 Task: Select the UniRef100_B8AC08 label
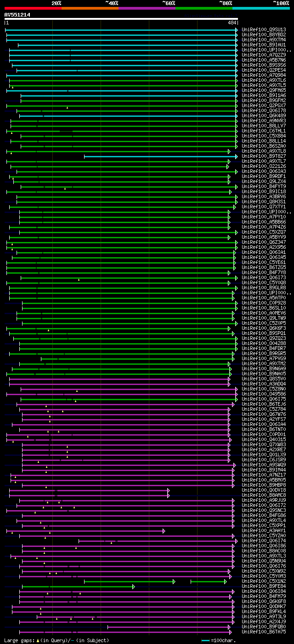tap(264, 551)
